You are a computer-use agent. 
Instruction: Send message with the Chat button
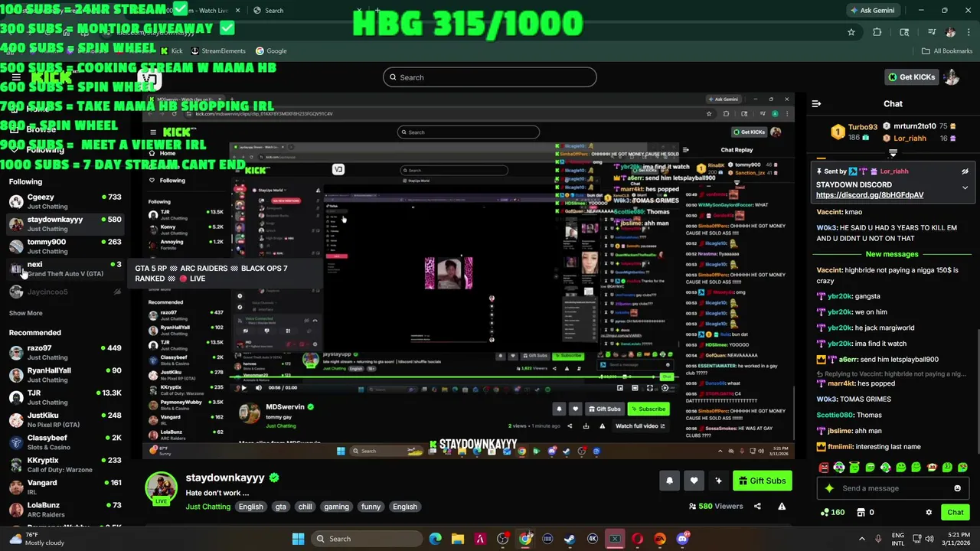pyautogui.click(x=955, y=513)
